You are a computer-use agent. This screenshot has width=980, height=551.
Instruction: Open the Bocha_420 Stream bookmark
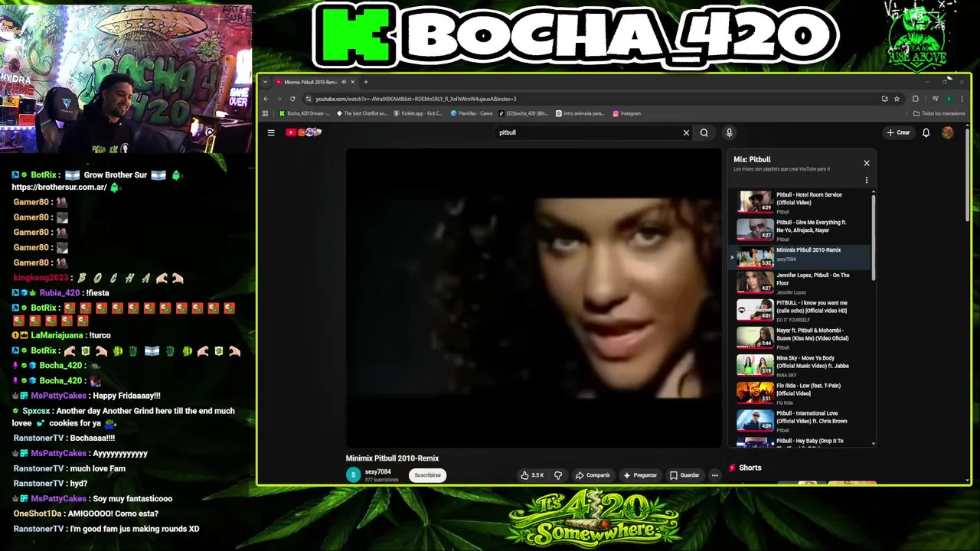point(304,113)
